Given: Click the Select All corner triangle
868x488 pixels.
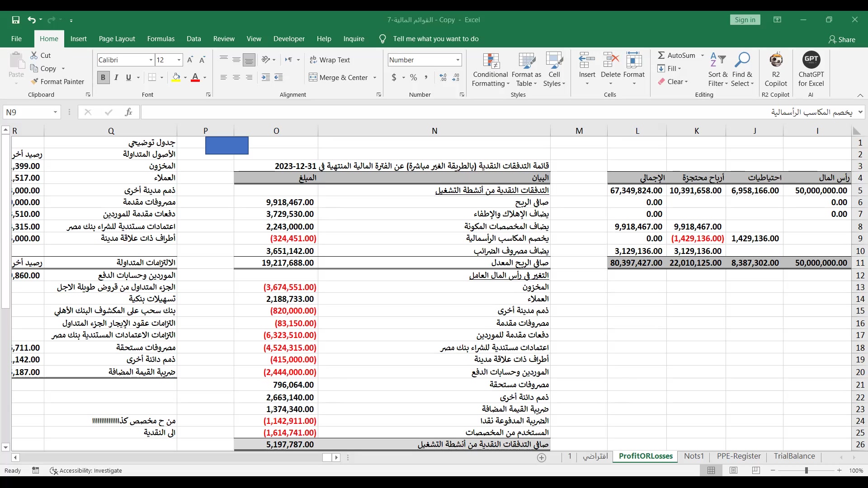Looking at the screenshot, I should 856,131.
